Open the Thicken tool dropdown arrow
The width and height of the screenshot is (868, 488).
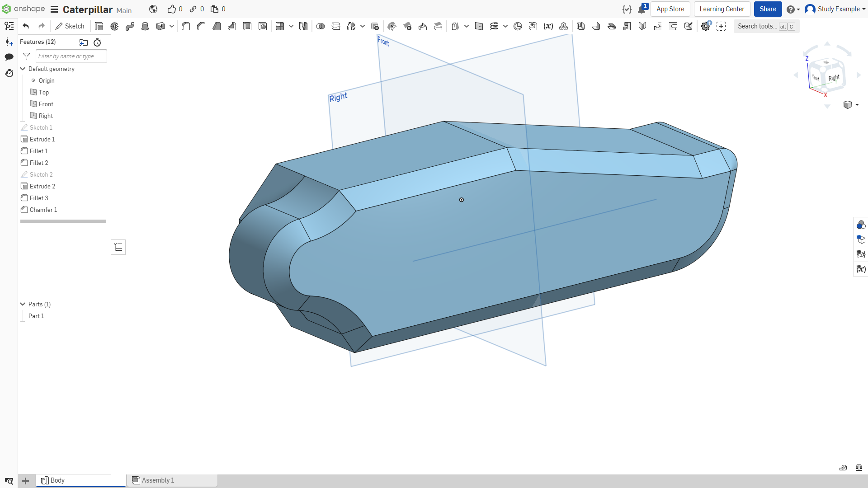click(172, 26)
